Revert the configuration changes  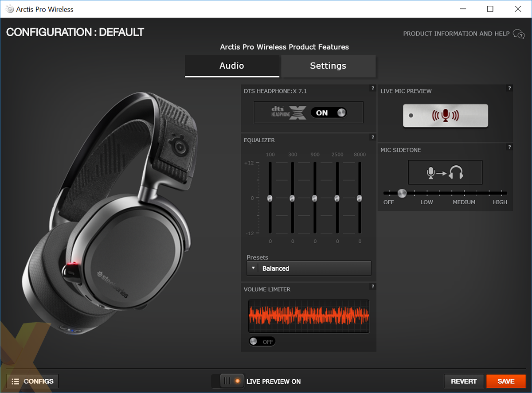[464, 381]
